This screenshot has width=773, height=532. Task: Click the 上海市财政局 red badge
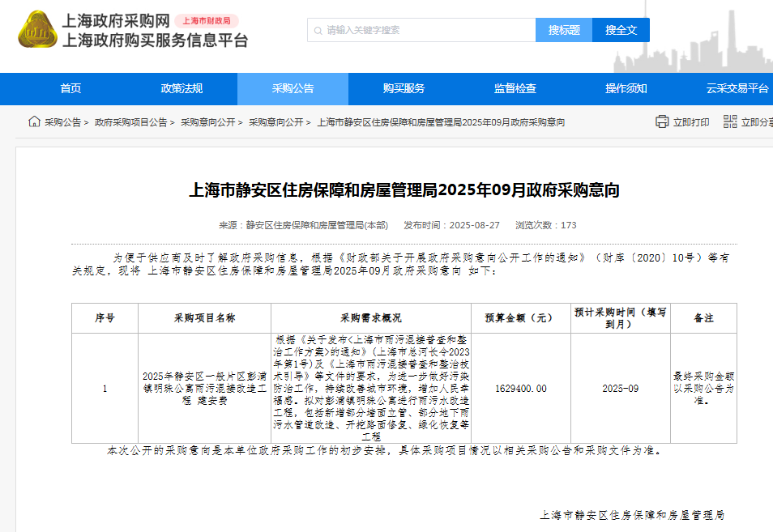pos(206,21)
